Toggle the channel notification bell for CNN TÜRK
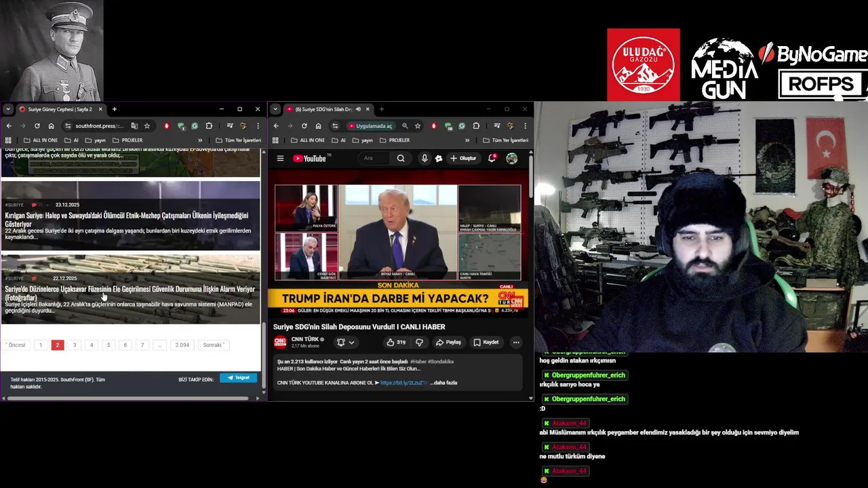The width and height of the screenshot is (868, 488). click(x=345, y=342)
